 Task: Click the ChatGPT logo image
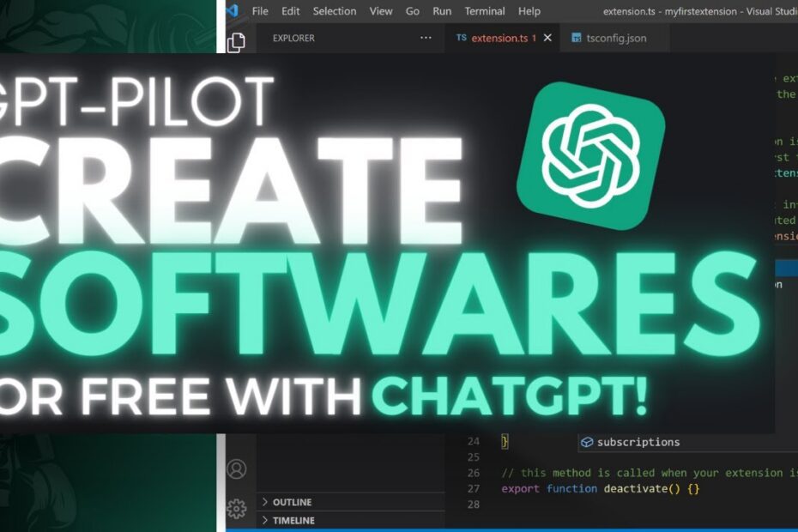click(590, 156)
